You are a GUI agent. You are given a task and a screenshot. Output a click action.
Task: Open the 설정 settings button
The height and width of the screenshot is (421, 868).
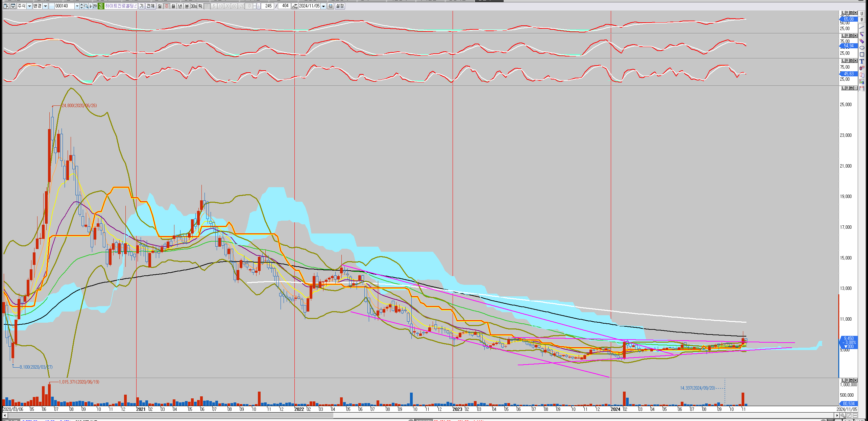pos(340,6)
